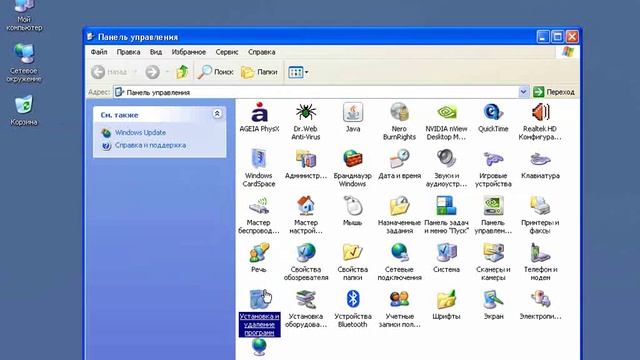Open the Файл menu

(99, 52)
